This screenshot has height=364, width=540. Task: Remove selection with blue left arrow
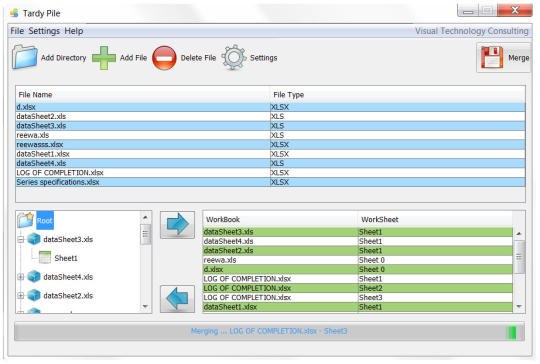point(177,299)
